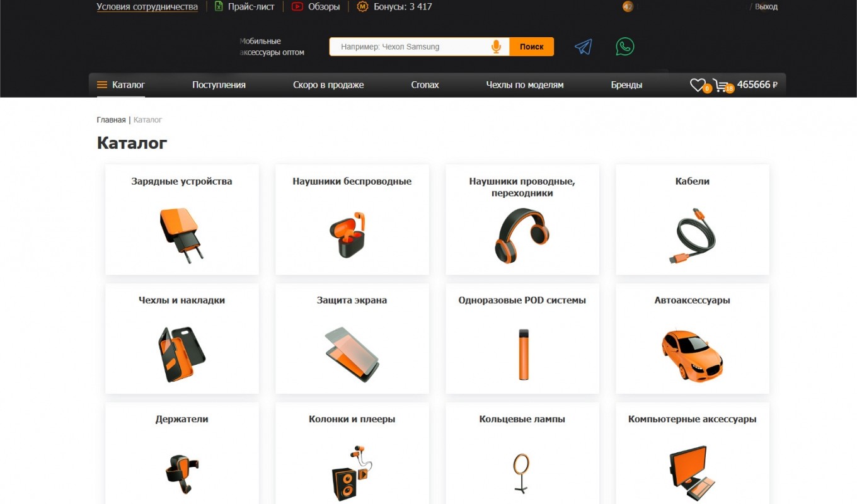Open favorites via the heart icon
Image resolution: width=857 pixels, height=504 pixels.
pos(698,85)
